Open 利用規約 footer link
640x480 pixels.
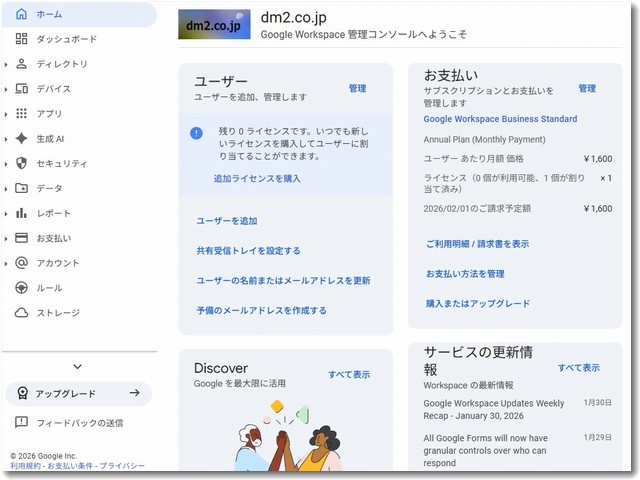pyautogui.click(x=25, y=466)
